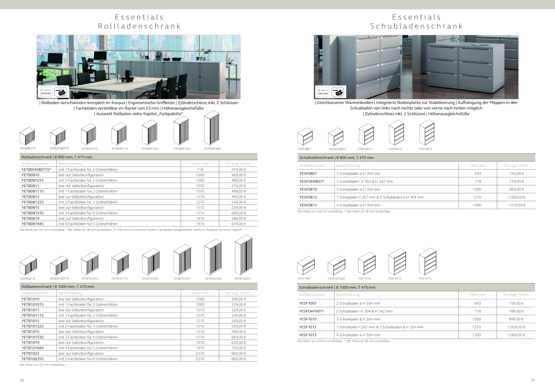Click article number 'YETB1010' in the table
Image resolution: width=555 pixels, height=392 pixels.
(30, 299)
